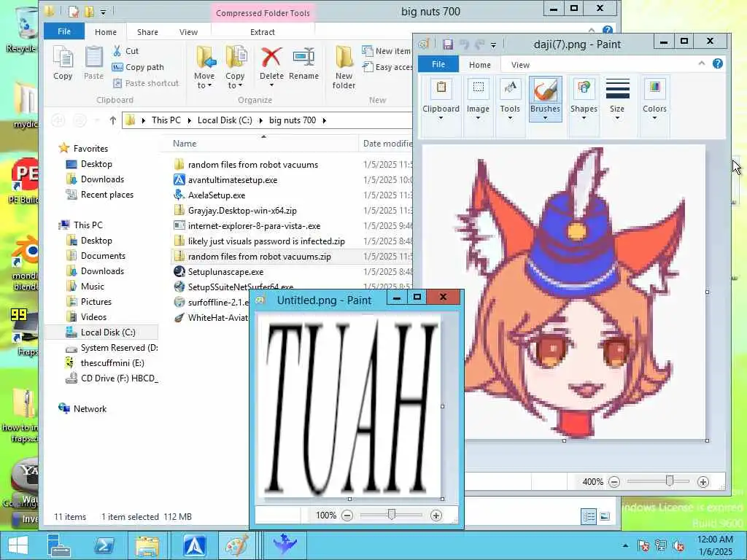This screenshot has height=560, width=747.
Task: Open Music folder in navigation pane
Action: click(93, 286)
